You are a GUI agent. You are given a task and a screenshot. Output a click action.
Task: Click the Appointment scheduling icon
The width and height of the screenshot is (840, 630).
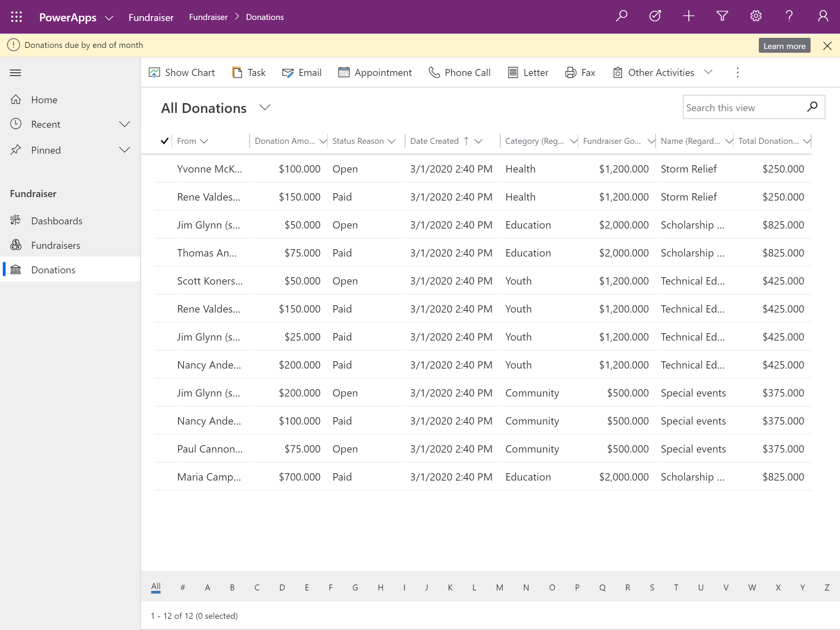click(343, 73)
